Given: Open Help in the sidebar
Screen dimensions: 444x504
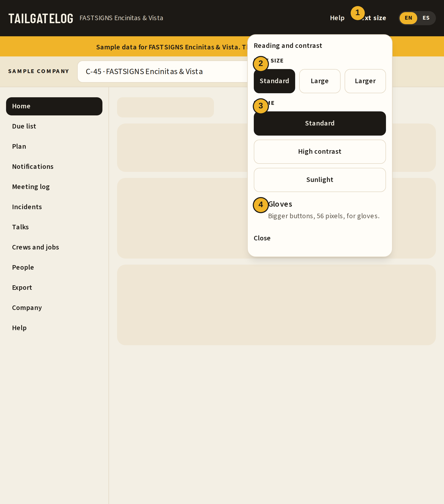Looking at the screenshot, I should coord(54,328).
